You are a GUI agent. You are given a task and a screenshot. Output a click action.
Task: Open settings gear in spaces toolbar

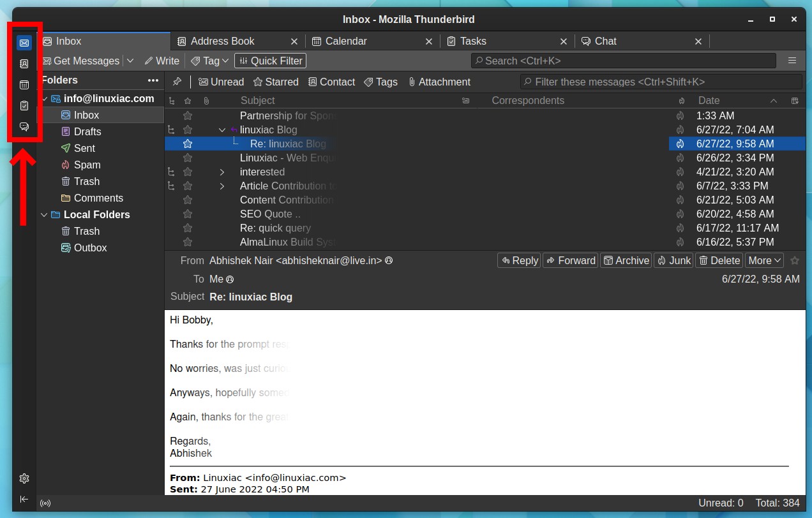click(24, 478)
